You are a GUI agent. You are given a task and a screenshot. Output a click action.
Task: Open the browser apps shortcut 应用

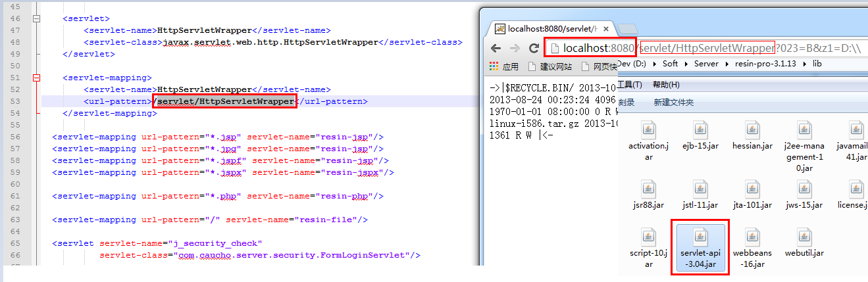(x=504, y=67)
